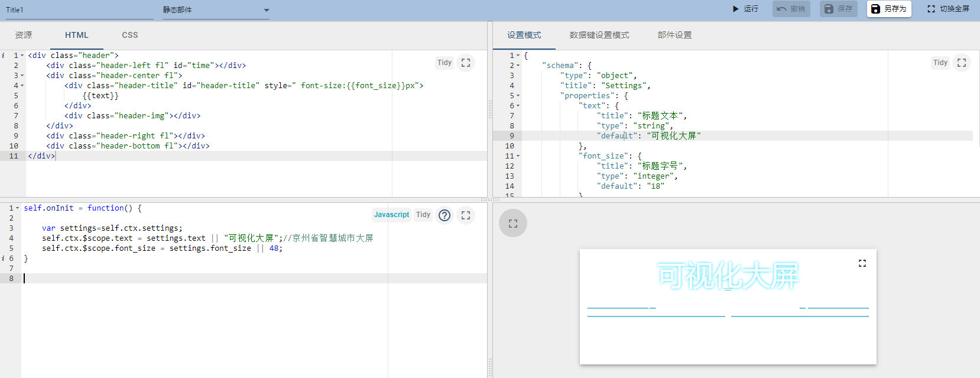This screenshot has height=378, width=980.
Task: Fold the onInit function at Javascript line 1
Action: coord(18,208)
